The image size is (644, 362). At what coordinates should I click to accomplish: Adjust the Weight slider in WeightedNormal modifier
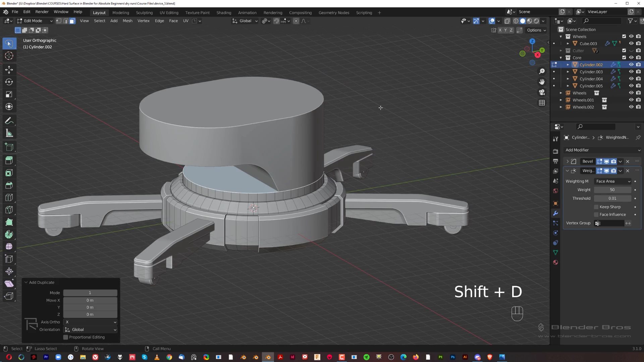(612, 190)
